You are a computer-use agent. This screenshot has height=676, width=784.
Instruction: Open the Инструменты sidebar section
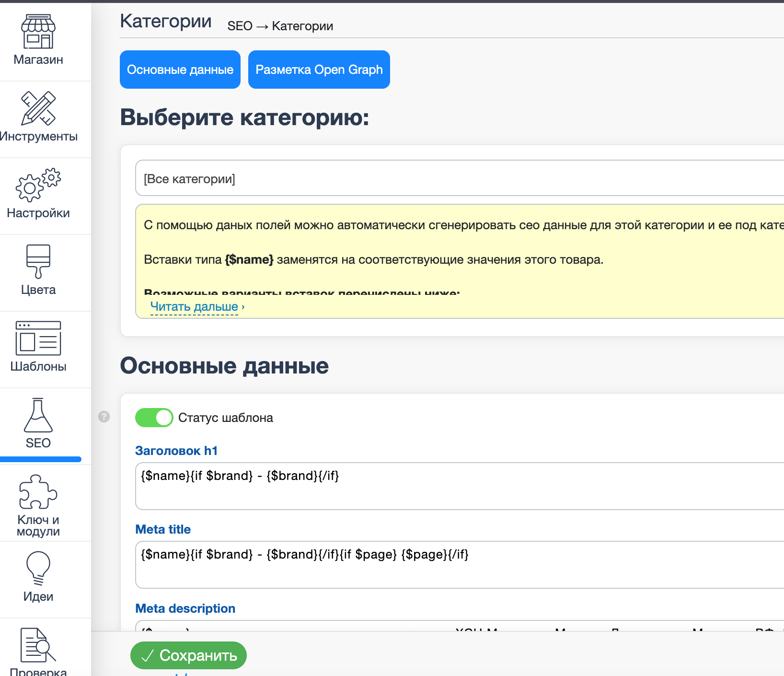[x=38, y=117]
